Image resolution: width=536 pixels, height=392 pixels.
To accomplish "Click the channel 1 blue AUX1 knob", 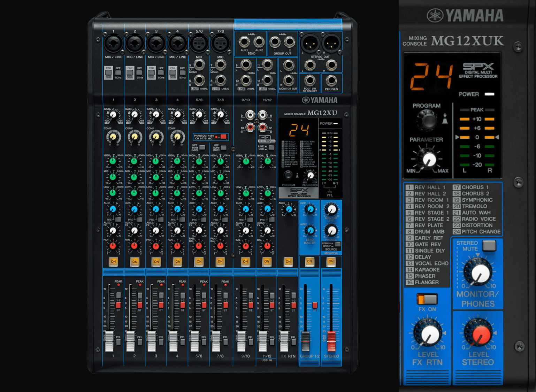I will (113, 209).
